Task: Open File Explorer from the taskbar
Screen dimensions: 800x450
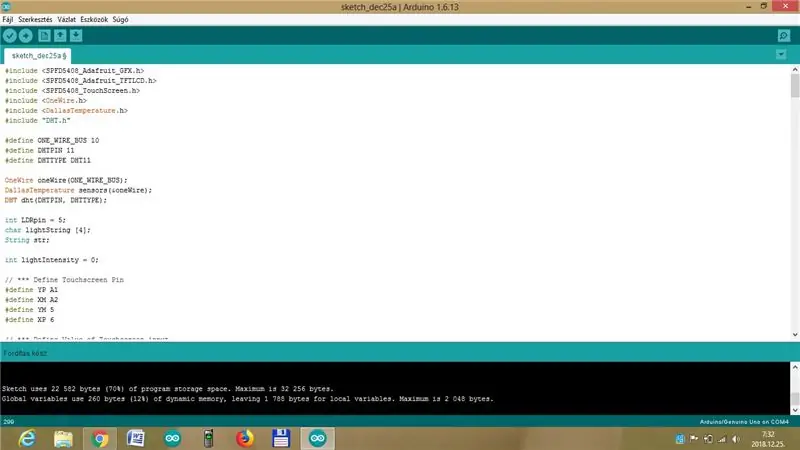Action: coord(63,439)
